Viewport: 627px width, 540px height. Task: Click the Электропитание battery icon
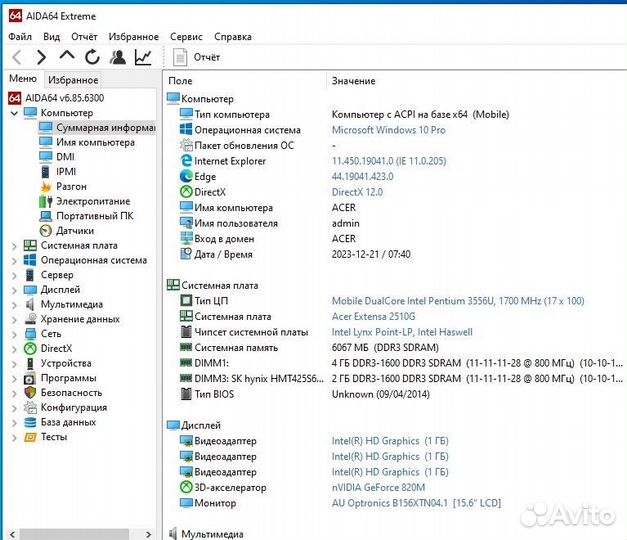pyautogui.click(x=46, y=201)
